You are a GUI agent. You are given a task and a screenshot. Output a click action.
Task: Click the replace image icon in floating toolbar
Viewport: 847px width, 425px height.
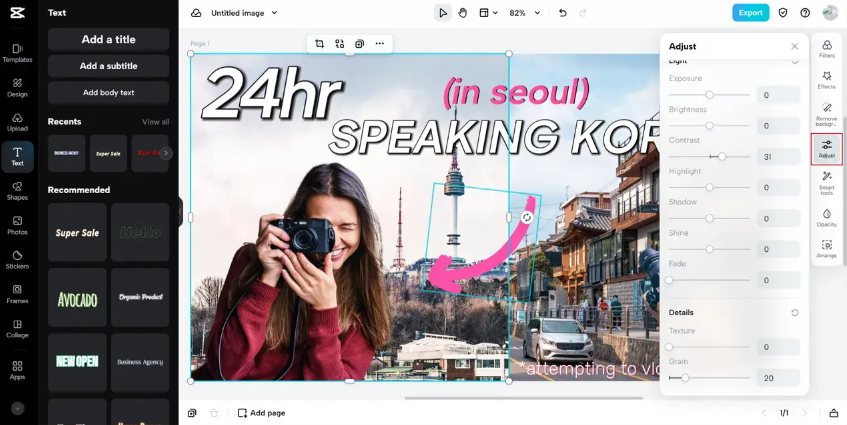(339, 44)
